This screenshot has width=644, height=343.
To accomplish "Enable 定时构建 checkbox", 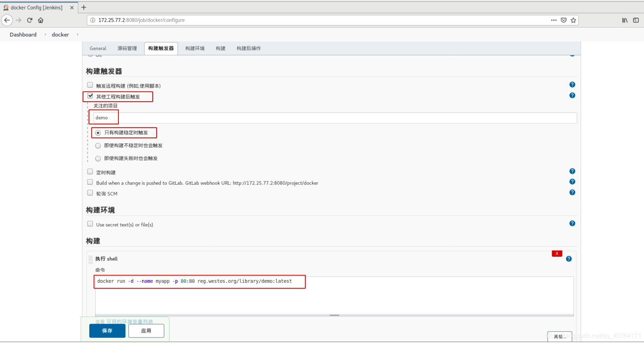I will tap(90, 172).
